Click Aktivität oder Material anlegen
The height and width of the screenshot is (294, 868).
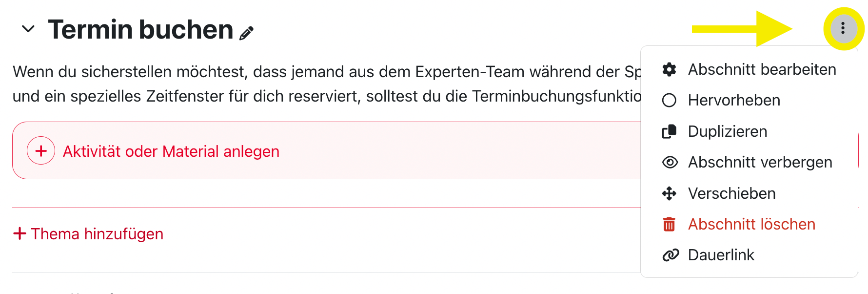point(171,151)
